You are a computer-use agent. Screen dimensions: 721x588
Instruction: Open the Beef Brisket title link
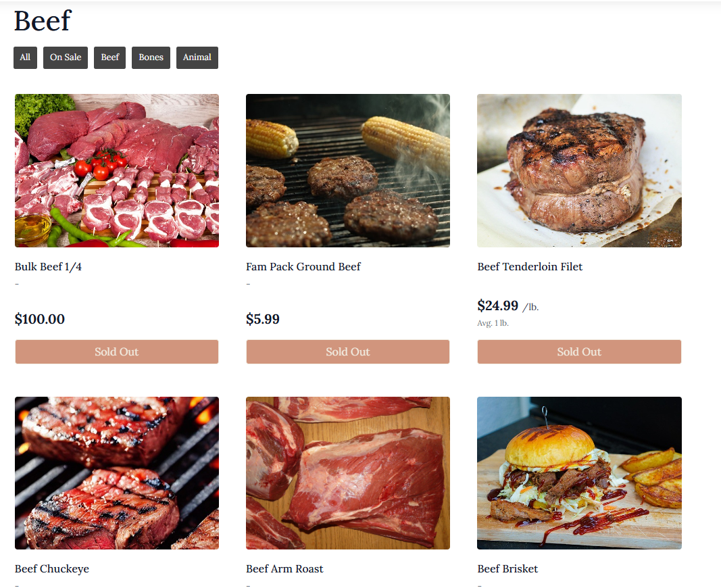pos(507,569)
